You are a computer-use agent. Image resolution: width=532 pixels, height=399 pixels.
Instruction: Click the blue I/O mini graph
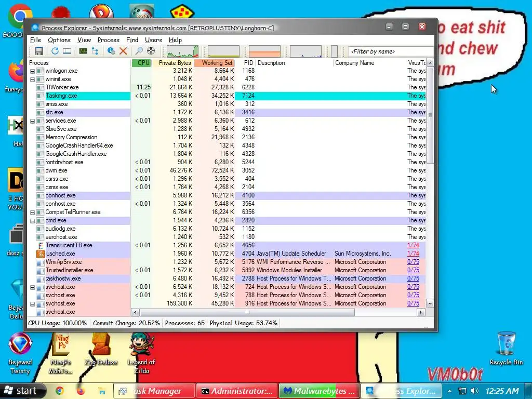pyautogui.click(x=305, y=51)
